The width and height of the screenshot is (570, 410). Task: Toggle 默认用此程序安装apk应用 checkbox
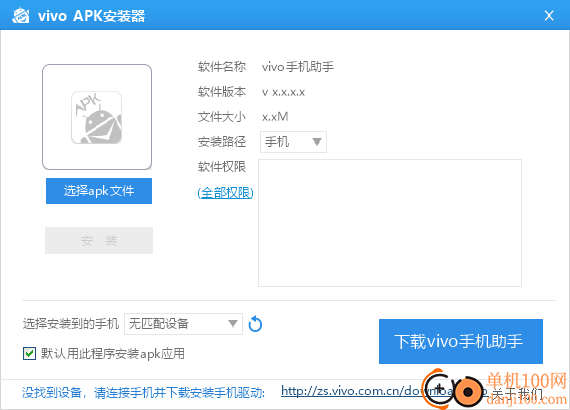(x=29, y=353)
